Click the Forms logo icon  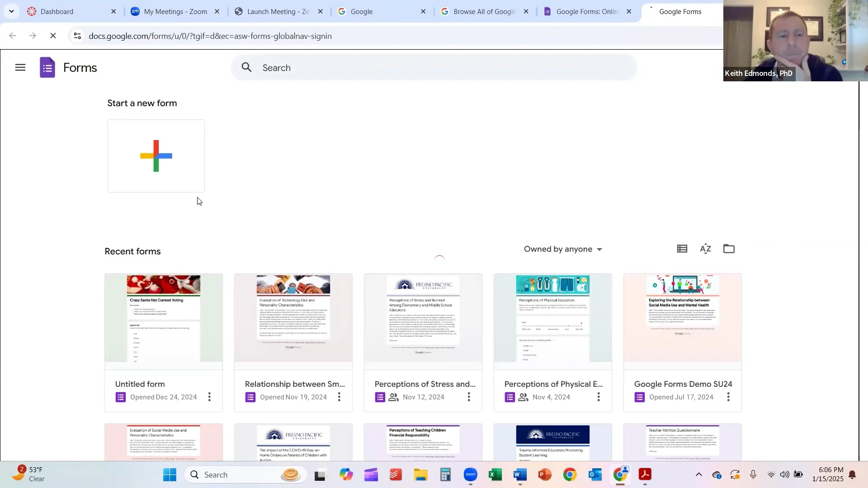(x=47, y=67)
